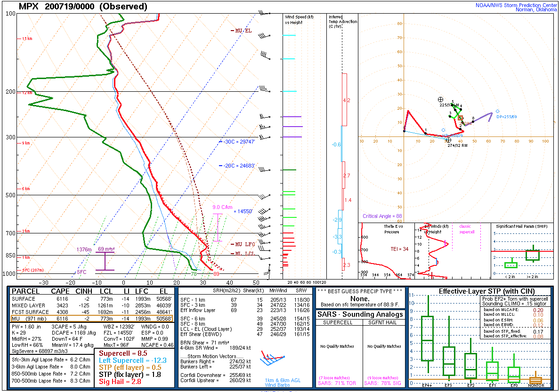Click the "DP=255/69" hodograph label
This screenshot has width=559, height=392.
(507, 117)
